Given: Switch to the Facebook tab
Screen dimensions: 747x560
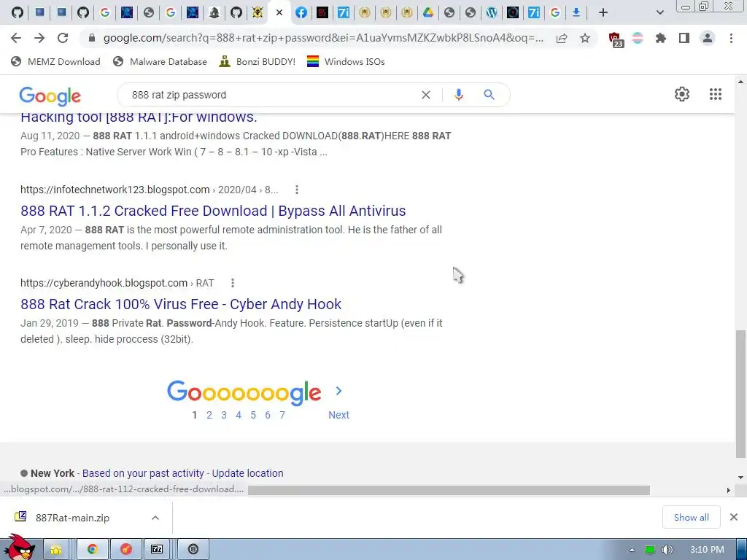Looking at the screenshot, I should coord(301,12).
